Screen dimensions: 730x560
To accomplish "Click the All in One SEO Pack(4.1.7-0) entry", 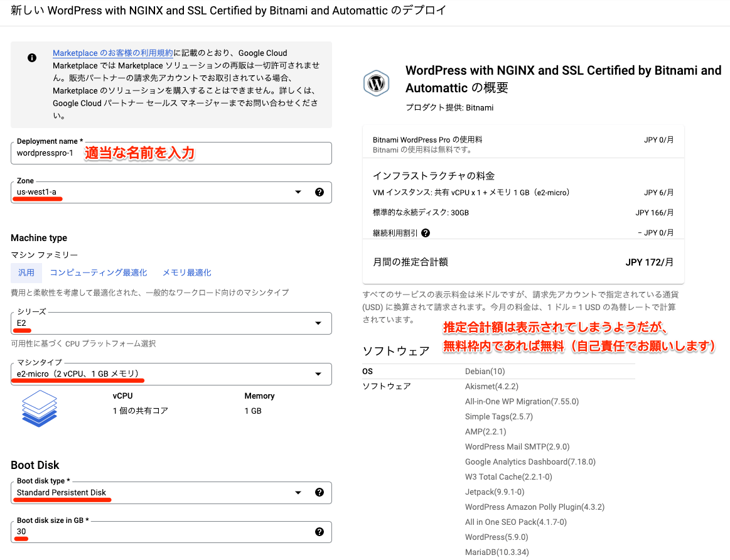I will click(516, 522).
